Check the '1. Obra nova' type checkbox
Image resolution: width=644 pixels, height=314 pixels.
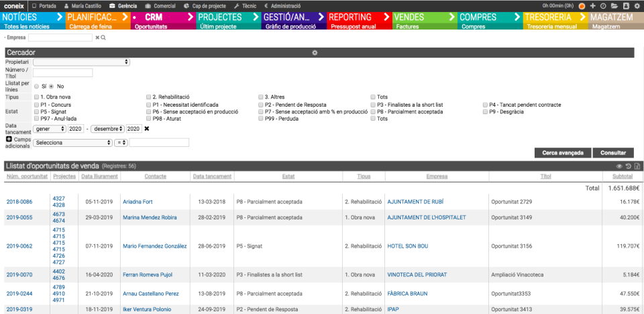pyautogui.click(x=36, y=97)
